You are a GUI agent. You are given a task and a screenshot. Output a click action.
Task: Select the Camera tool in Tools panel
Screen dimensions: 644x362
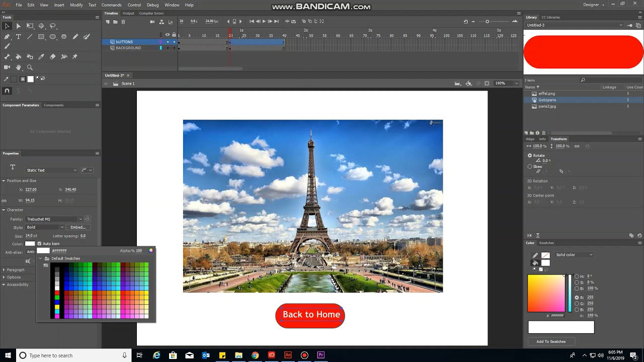pyautogui.click(x=7, y=67)
